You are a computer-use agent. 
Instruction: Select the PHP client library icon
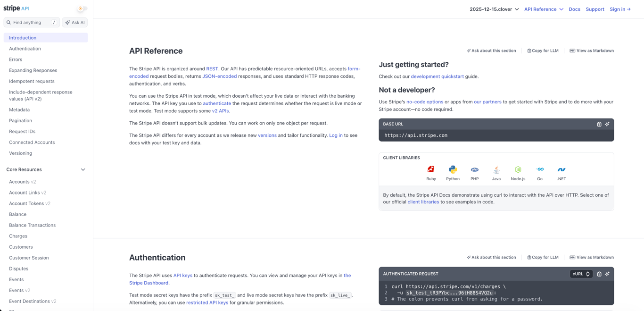(474, 170)
